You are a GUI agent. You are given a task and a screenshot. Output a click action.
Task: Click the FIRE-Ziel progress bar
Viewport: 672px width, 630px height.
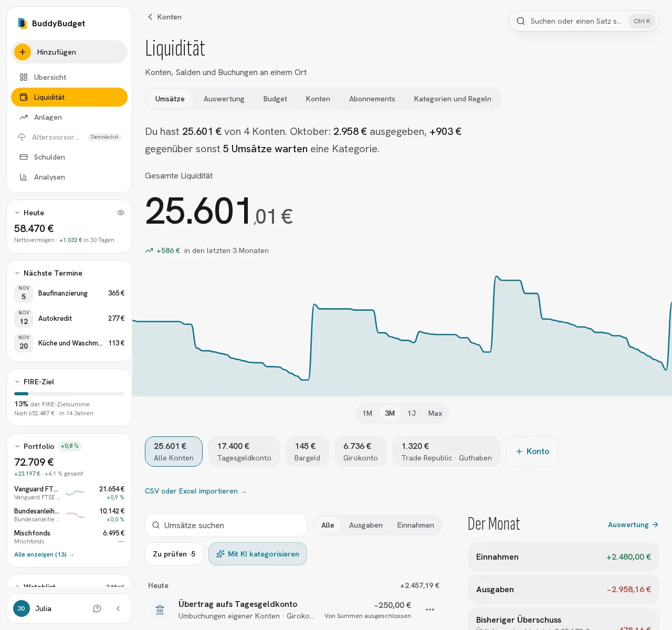[69, 394]
